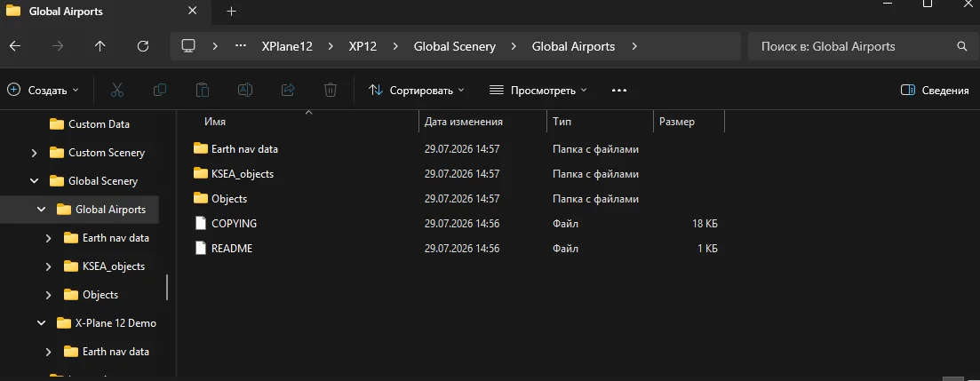Expand Custom Scenery in the tree
The width and height of the screenshot is (980, 381).
point(35,153)
